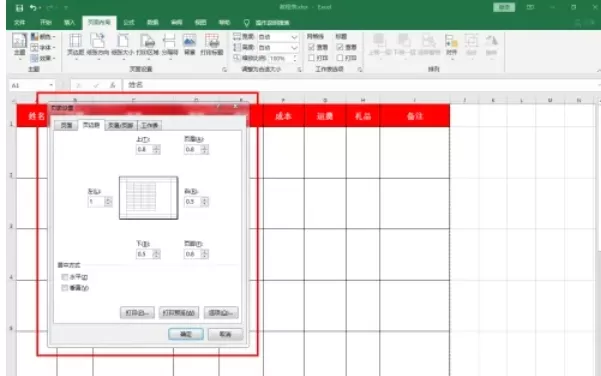The image size is (601, 376).
Task: Enable center Horizontally (水平) checkbox in the dialog
Action: 64,277
